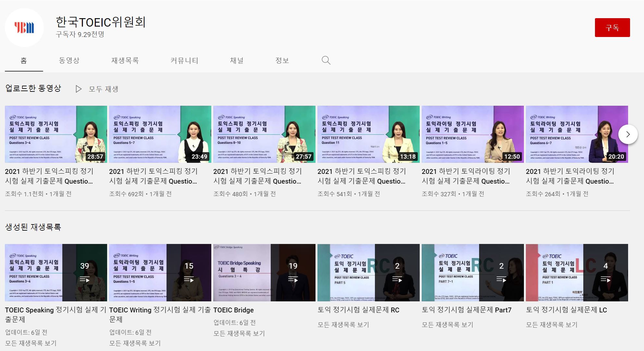The image size is (644, 351).
Task: Open the 19-video TOEIC Bridge playlist overlay
Action: click(293, 272)
